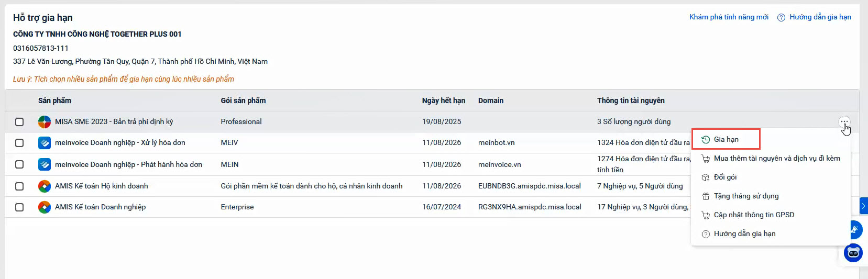Click the 1324 Hóa đơn điện tử resource cell
This screenshot has width=868, height=279.
643,142
